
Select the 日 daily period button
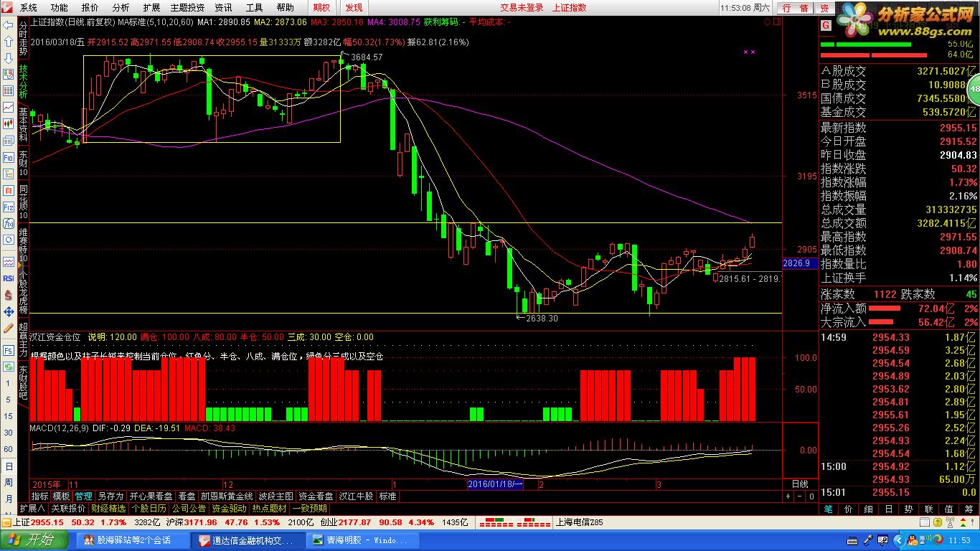pyautogui.click(x=9, y=466)
